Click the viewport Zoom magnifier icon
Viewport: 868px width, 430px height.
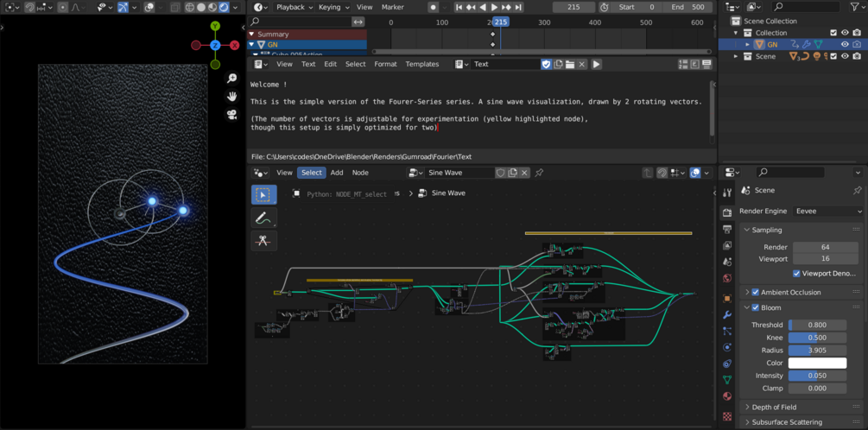tap(232, 79)
